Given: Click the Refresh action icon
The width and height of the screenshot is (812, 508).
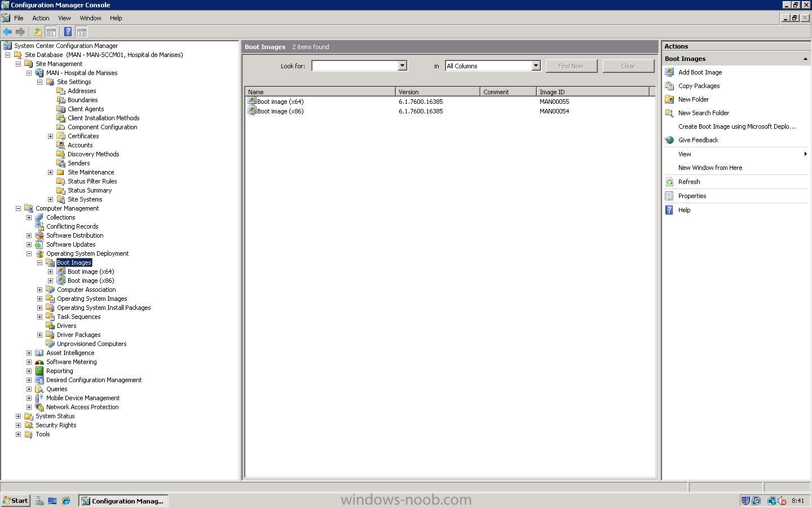Looking at the screenshot, I should [669, 182].
